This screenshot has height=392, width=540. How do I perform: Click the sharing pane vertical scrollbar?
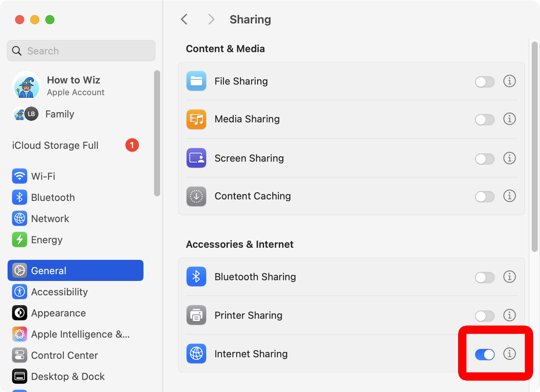534,147
